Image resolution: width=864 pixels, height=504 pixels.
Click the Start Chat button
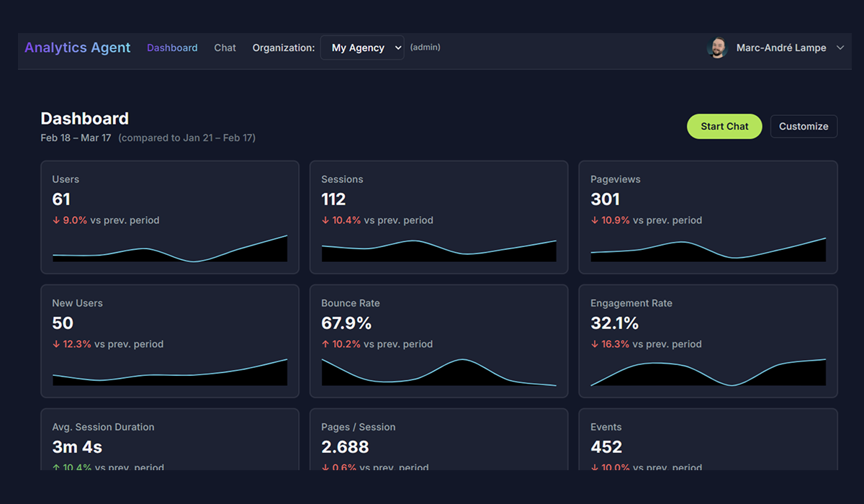(x=724, y=126)
